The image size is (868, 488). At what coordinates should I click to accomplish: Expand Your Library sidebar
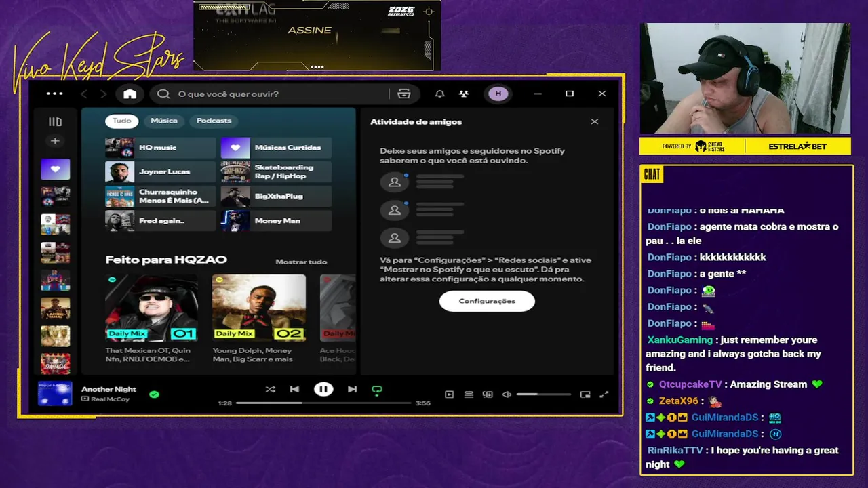pyautogui.click(x=55, y=122)
